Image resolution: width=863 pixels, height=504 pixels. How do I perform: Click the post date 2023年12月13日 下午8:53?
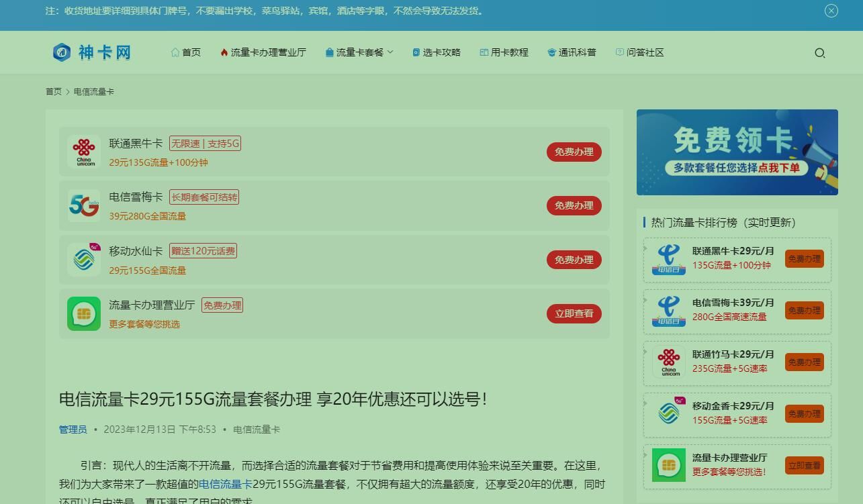(x=160, y=430)
